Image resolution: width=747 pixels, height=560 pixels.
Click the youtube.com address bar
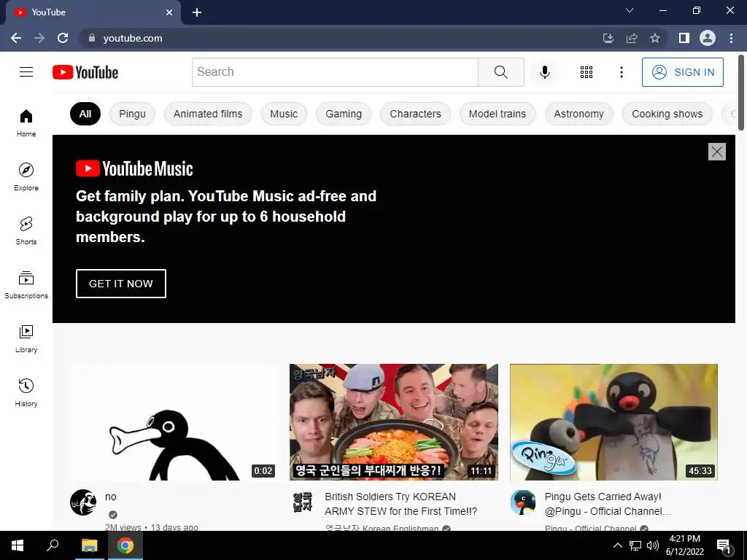coord(338,38)
